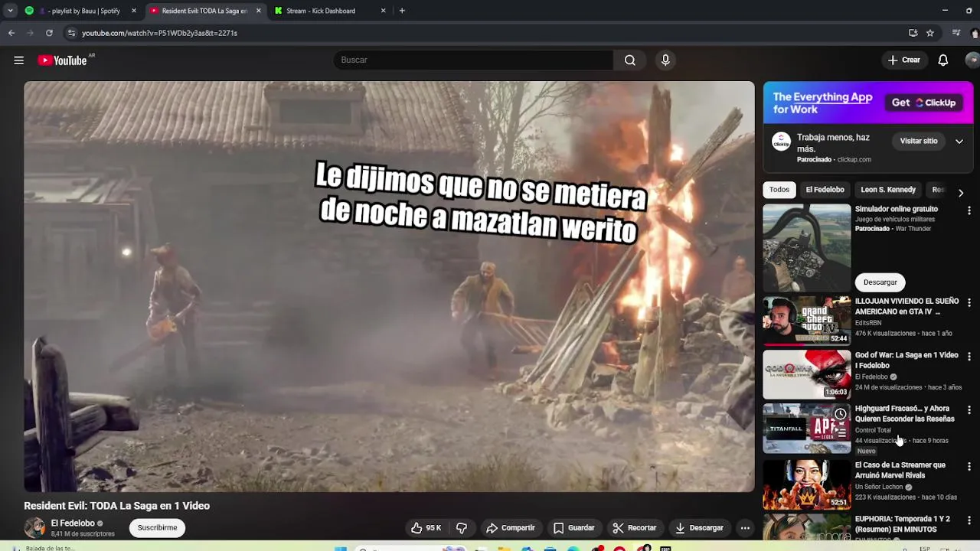
Task: Open options menu for EUPHORIA video
Action: [x=969, y=520]
